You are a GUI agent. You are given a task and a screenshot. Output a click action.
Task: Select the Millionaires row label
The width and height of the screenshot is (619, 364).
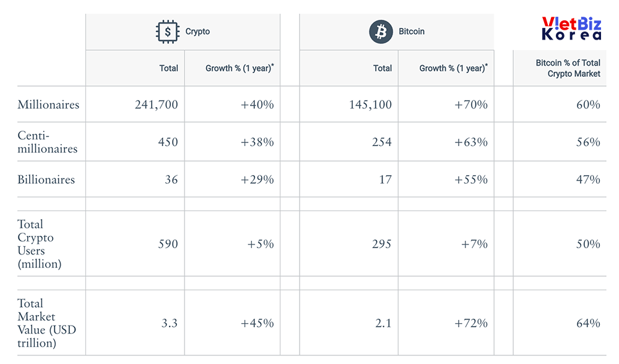coord(48,105)
